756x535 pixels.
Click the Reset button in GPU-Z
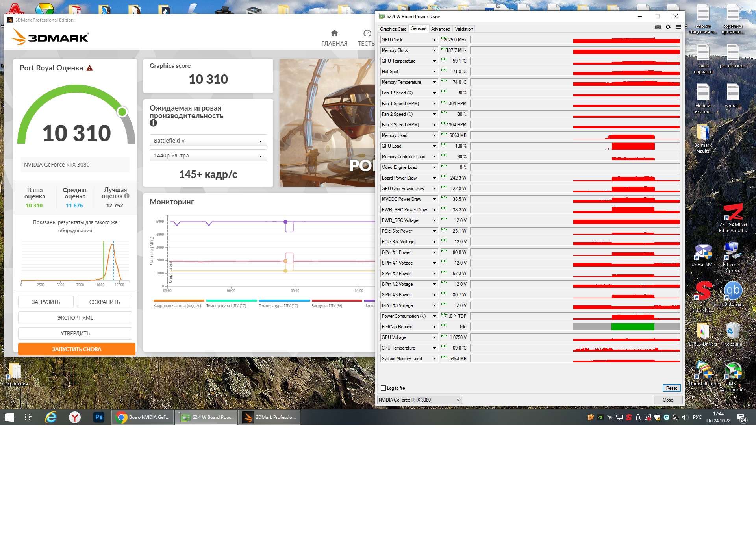[671, 388]
